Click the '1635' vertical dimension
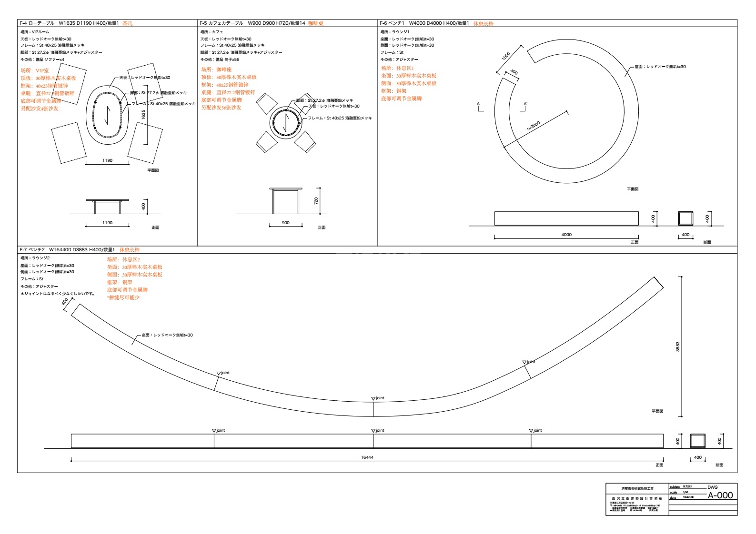Screen dimensions: 756x534 pos(143,115)
